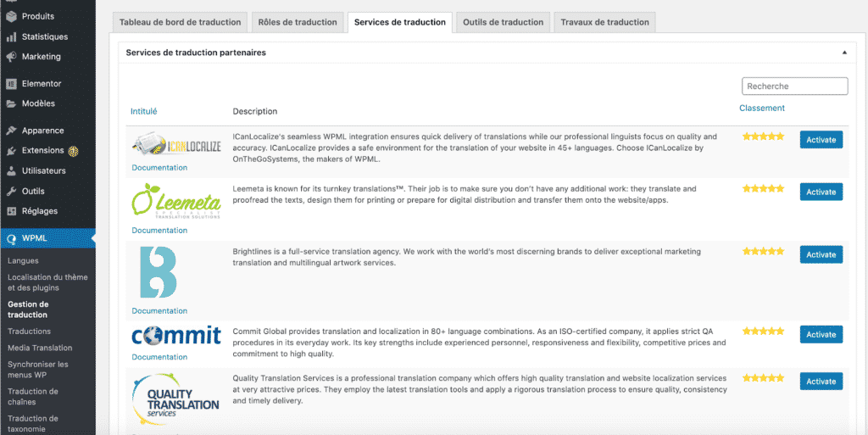868x435 pixels.
Task: Focus the Recherche search field
Action: click(794, 86)
